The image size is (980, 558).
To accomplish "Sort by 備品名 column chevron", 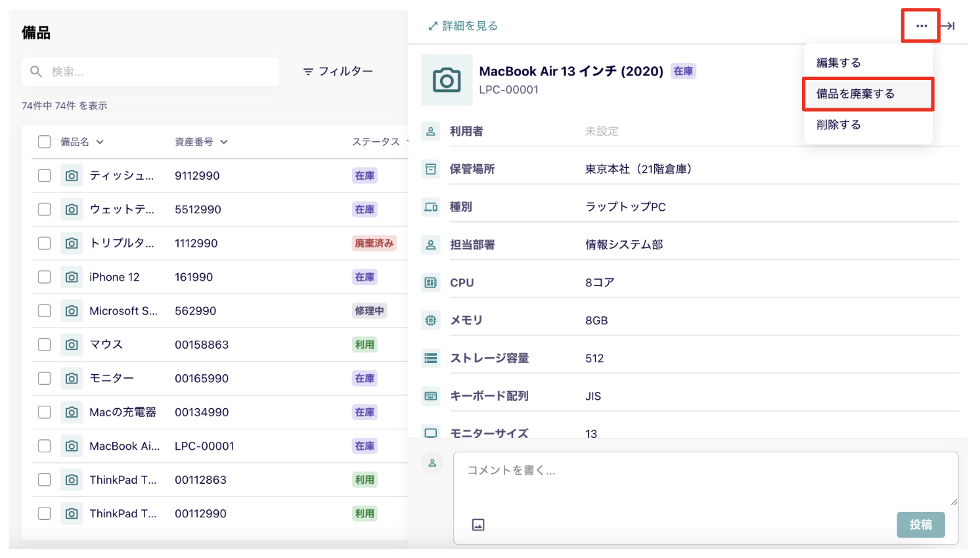I will click(100, 142).
